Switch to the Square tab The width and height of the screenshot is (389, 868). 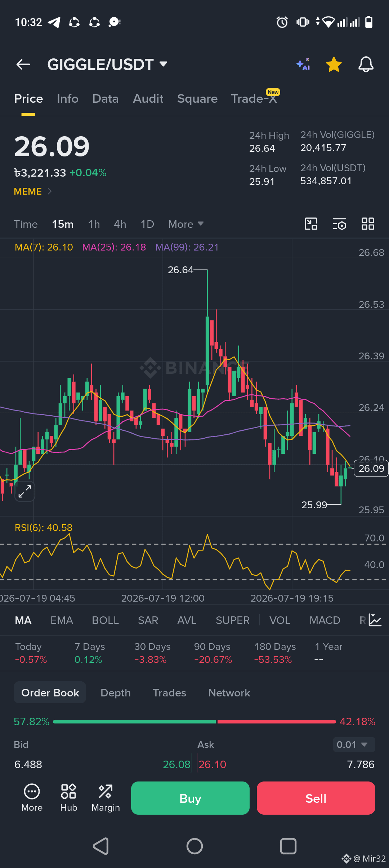point(197,98)
